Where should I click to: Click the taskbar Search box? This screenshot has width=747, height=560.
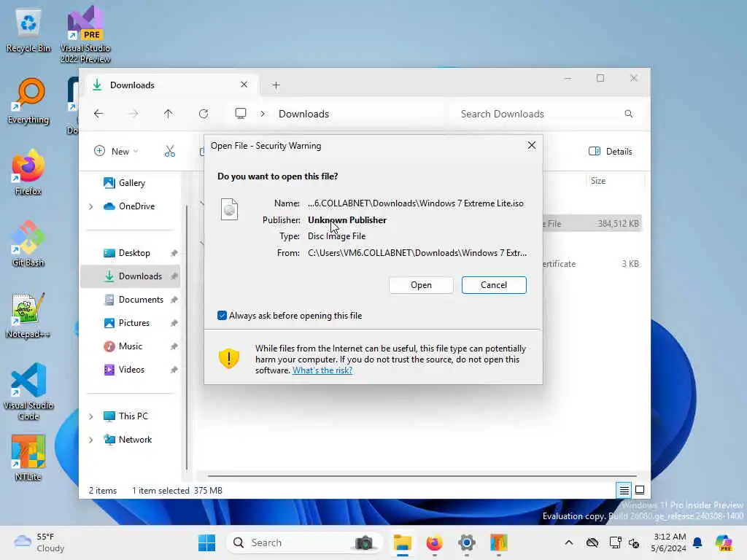305,542
